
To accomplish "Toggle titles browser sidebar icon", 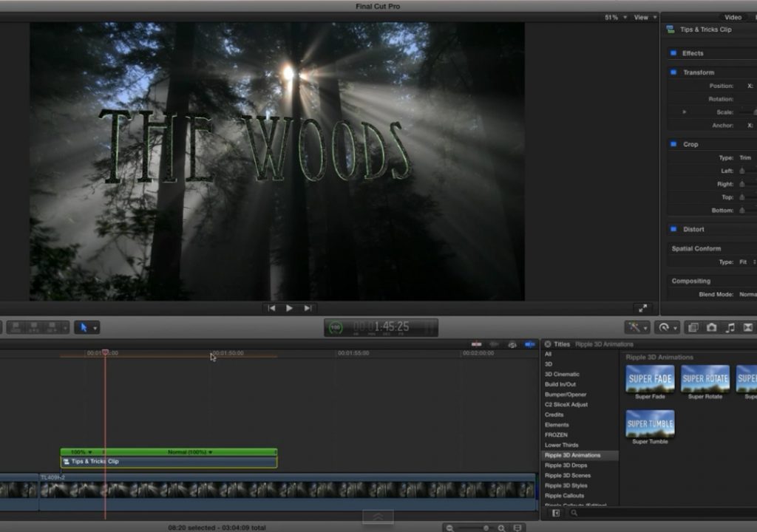I will click(x=556, y=514).
